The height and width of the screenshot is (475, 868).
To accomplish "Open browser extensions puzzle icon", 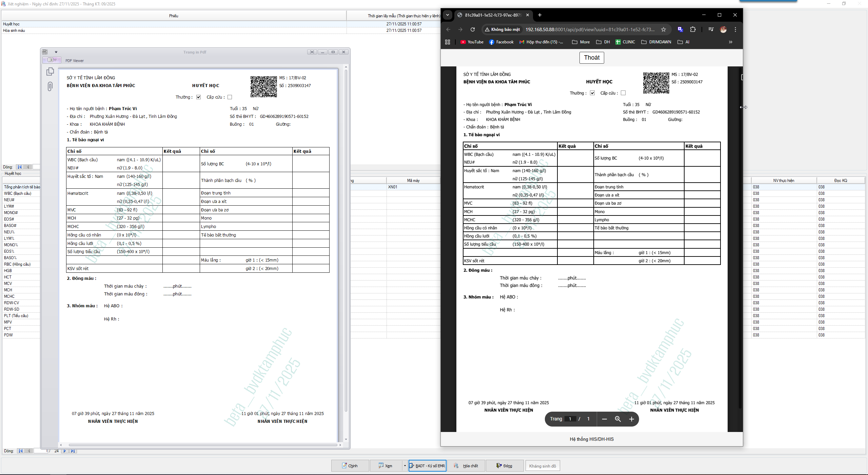I will pos(693,29).
